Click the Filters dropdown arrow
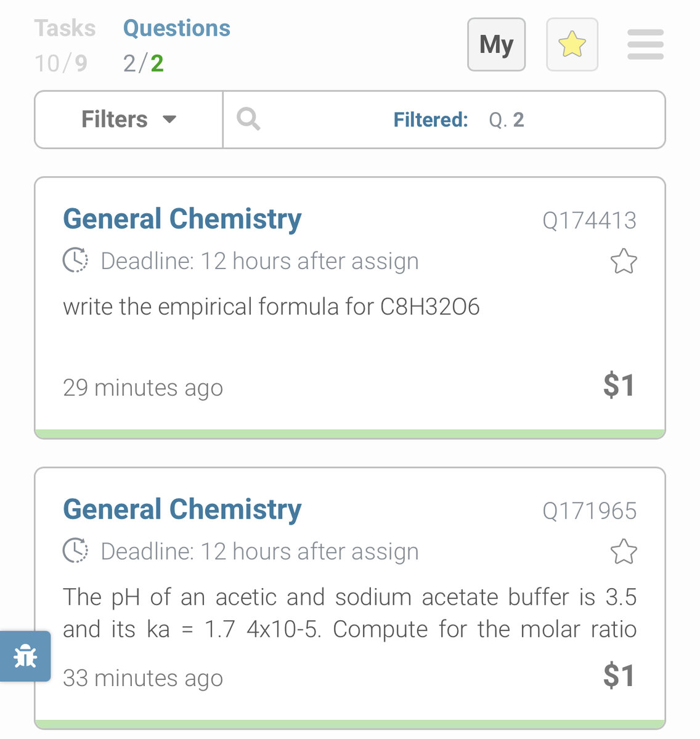 (169, 119)
